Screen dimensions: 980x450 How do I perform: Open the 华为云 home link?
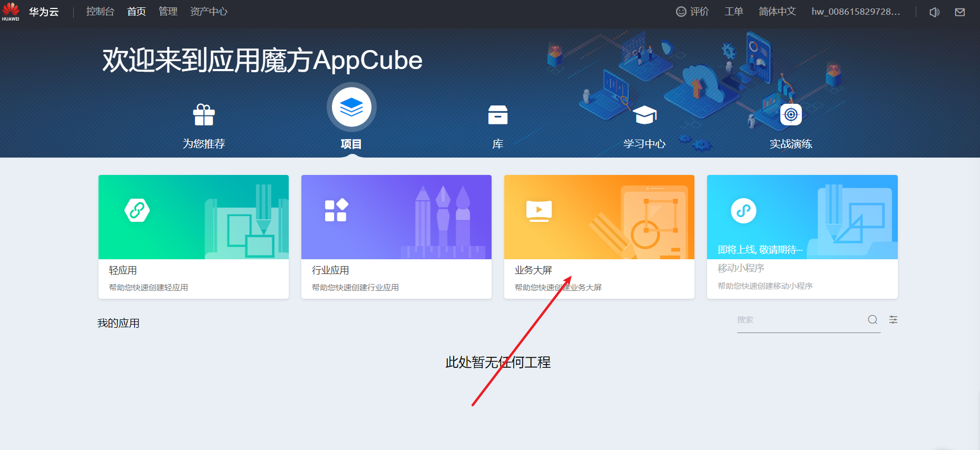44,12
